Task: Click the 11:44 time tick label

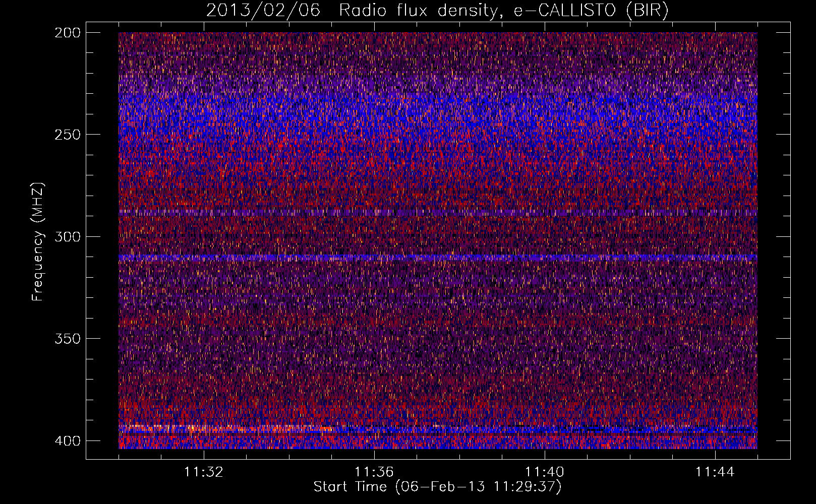Action: point(715,472)
